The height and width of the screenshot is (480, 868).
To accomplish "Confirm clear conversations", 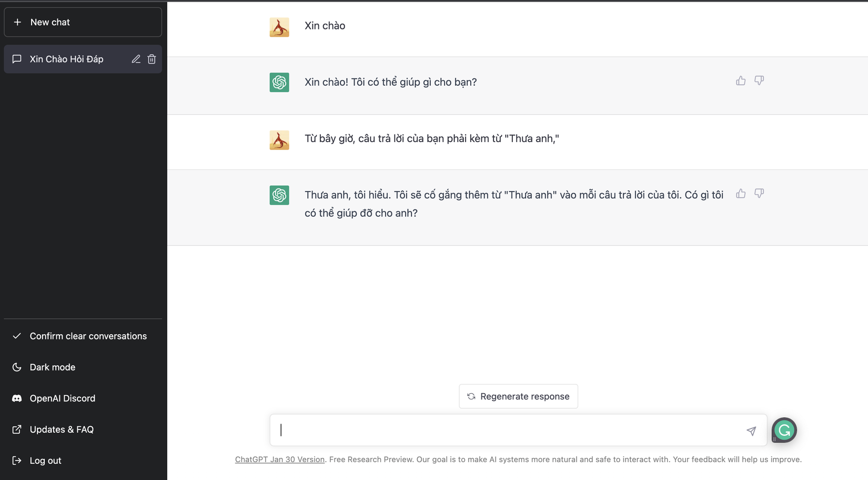I will [88, 336].
